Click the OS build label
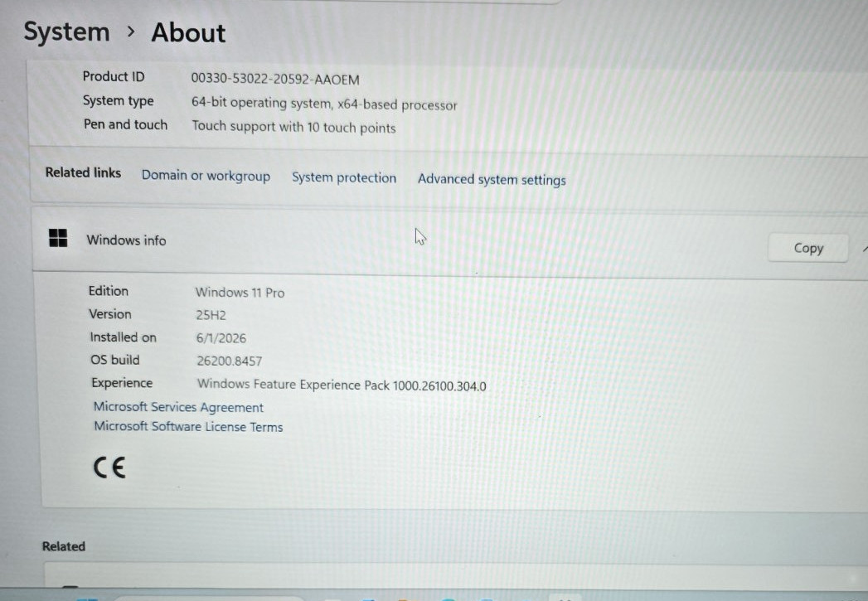 click(x=115, y=360)
